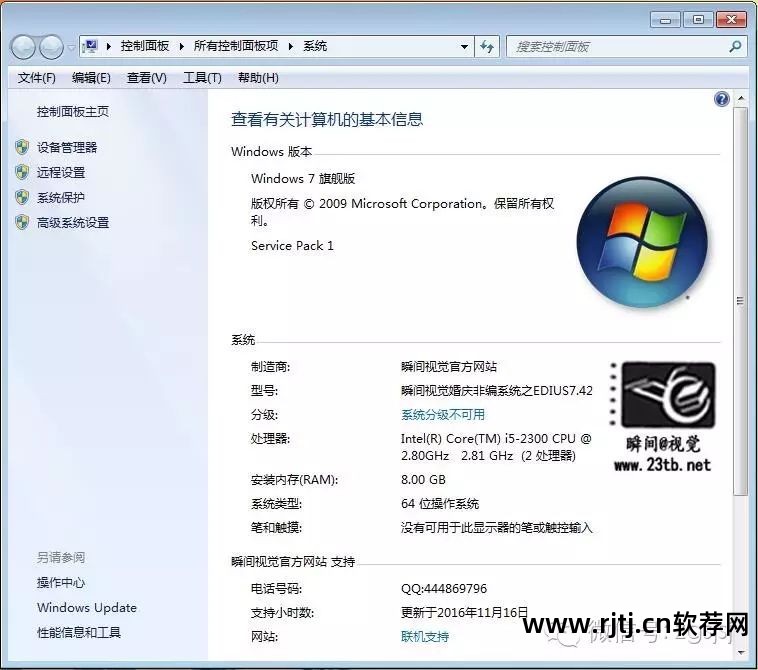Close the system window
The image size is (758, 670).
[x=731, y=20]
